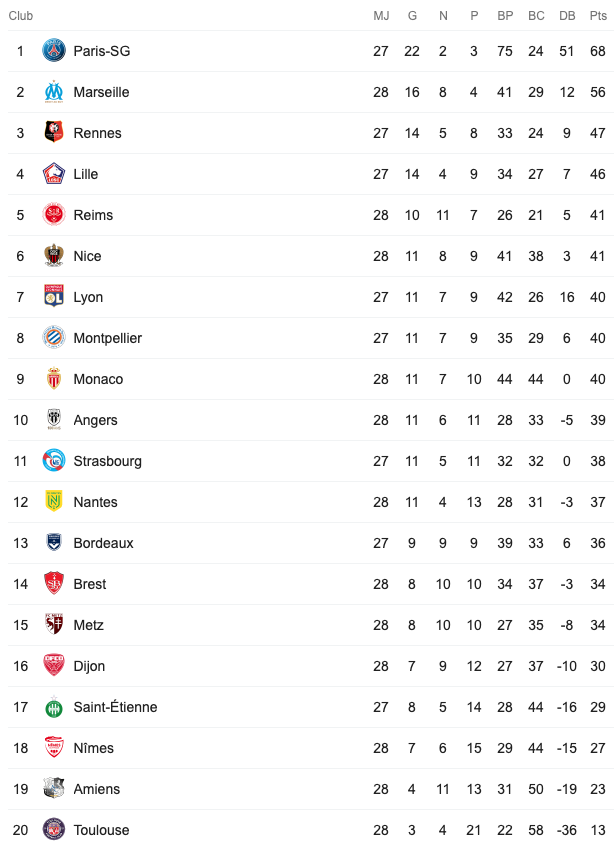Click the Nantes yellow badge

54,502
